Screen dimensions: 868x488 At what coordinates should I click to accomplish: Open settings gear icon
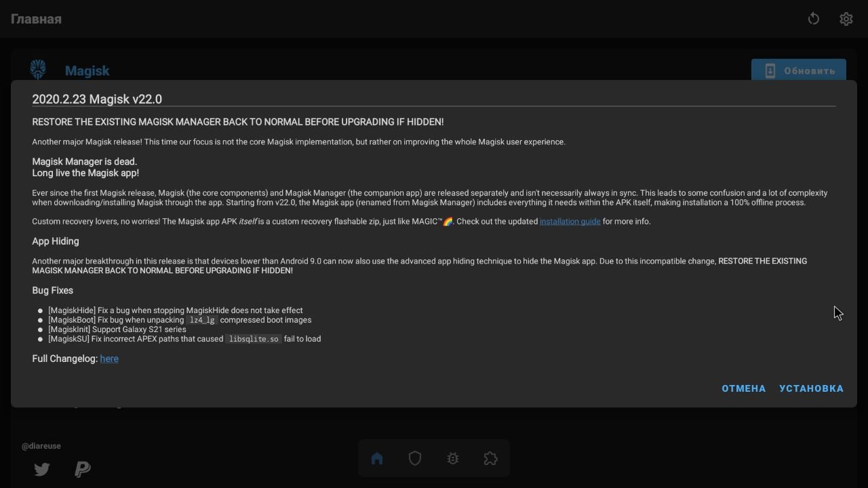(846, 19)
